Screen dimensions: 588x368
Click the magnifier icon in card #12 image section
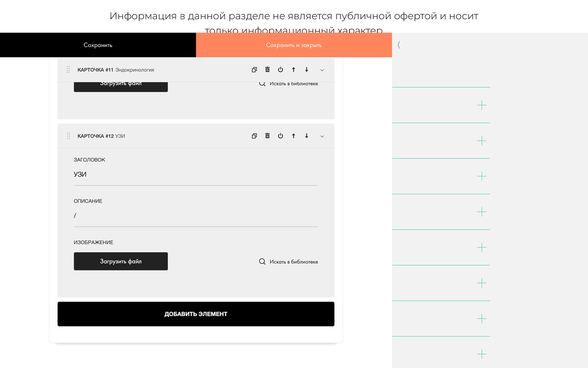(x=262, y=262)
